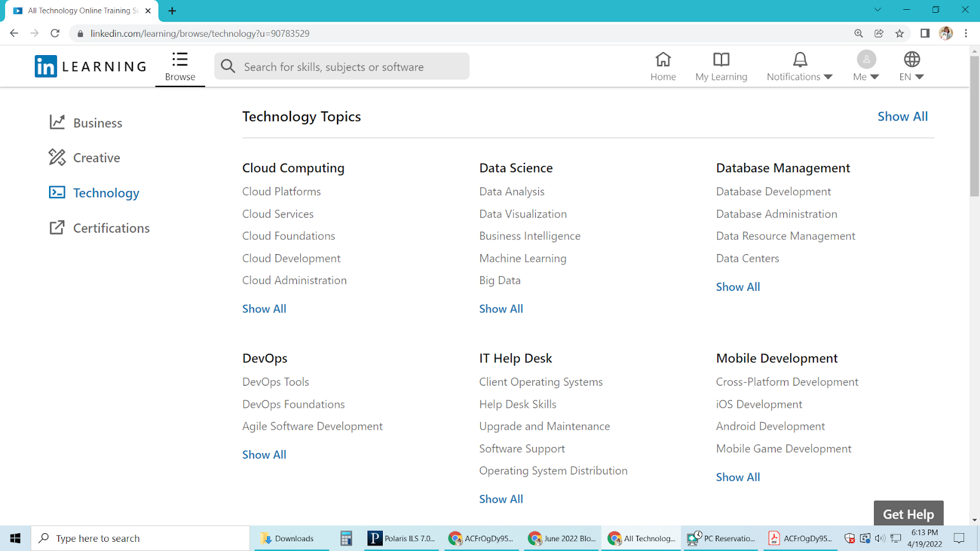Open the Get Help button
Screen dimensions: 980x551
tap(908, 514)
